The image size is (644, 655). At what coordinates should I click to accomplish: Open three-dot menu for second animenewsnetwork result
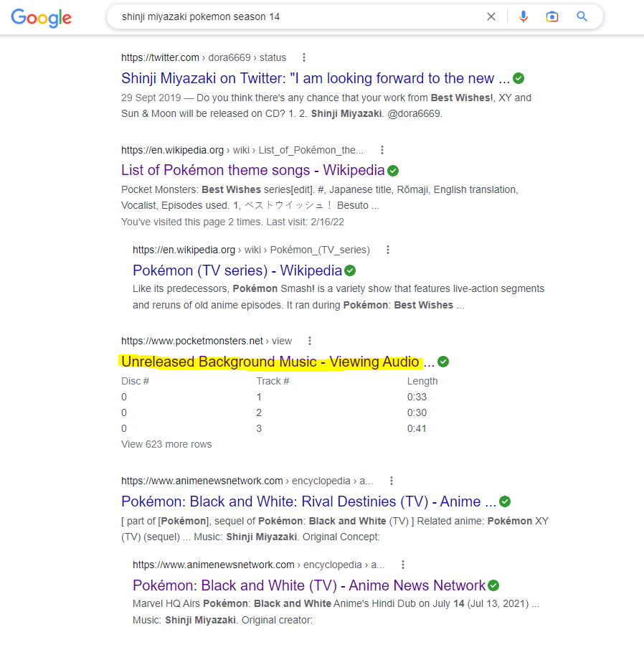point(403,565)
